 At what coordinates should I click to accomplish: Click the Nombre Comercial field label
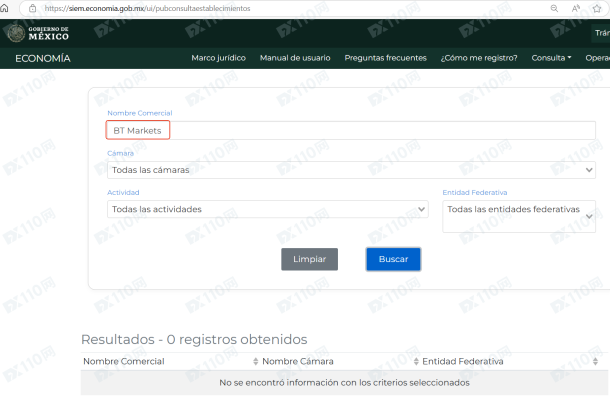point(140,113)
